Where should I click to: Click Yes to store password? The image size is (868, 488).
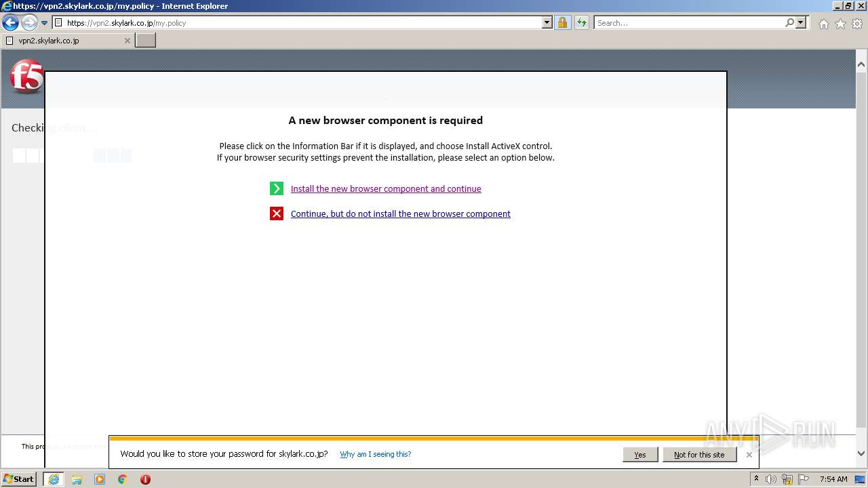pos(640,455)
